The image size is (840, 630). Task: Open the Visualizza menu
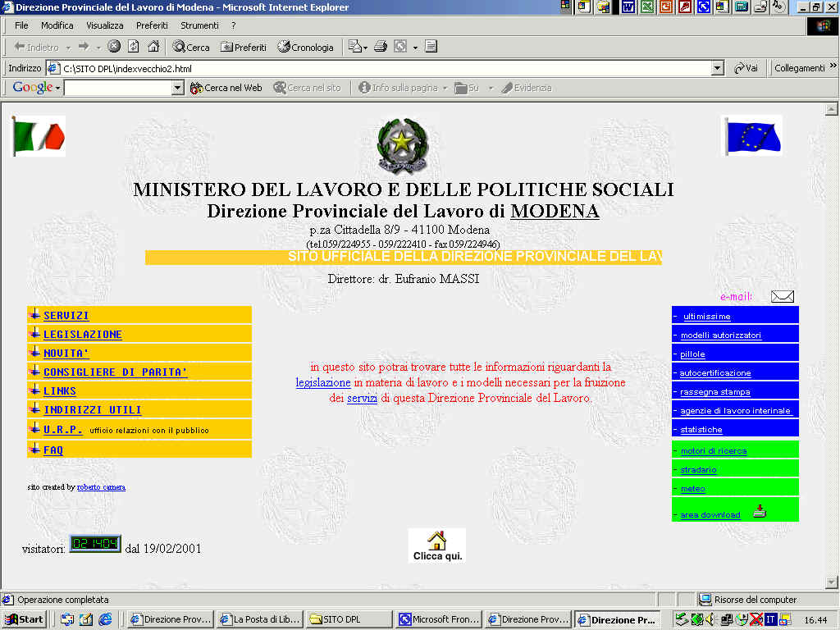point(104,25)
